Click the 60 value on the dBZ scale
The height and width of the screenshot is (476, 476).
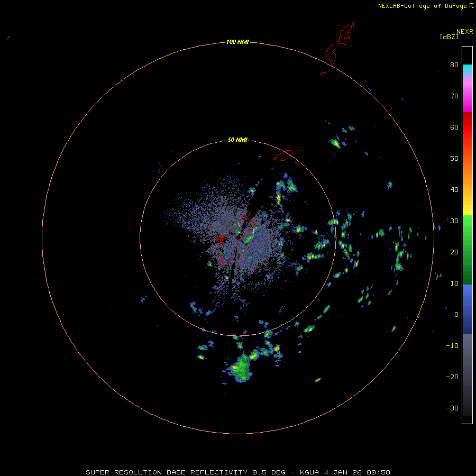(x=454, y=127)
